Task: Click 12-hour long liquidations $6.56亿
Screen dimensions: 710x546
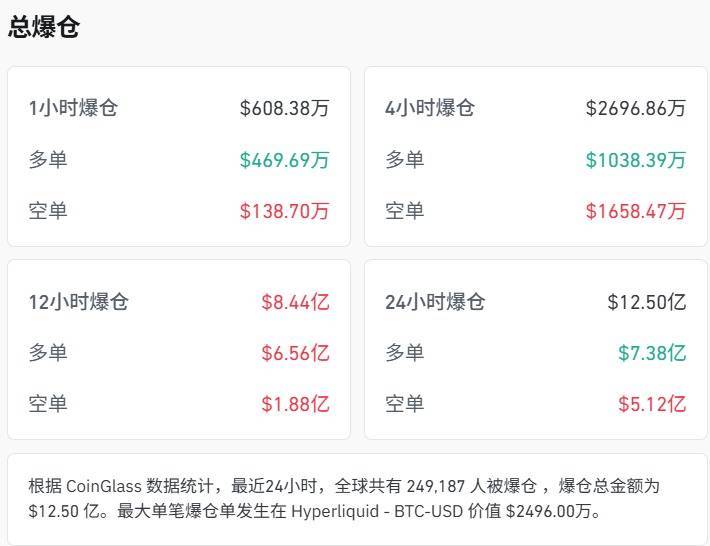Action: tap(295, 353)
